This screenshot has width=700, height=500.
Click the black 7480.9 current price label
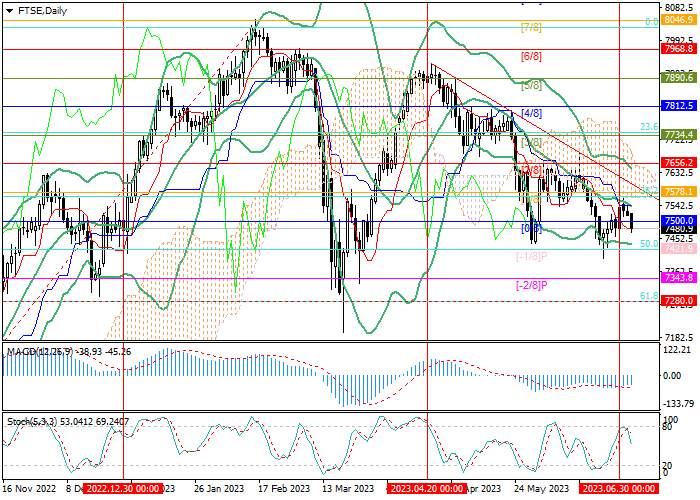[679, 229]
